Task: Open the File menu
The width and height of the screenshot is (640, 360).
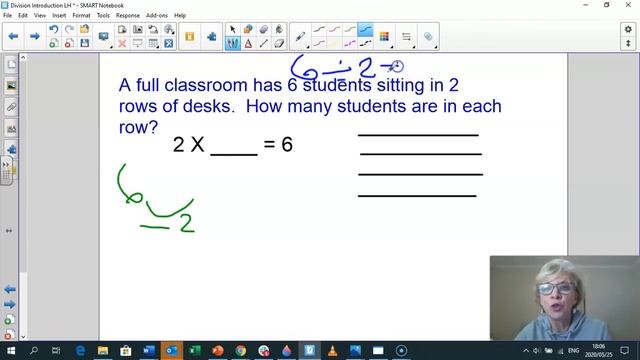Action: (x=7, y=16)
